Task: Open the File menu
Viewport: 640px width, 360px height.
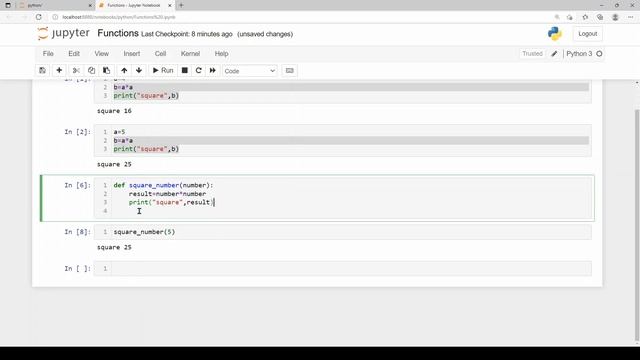Action: [x=48, y=53]
